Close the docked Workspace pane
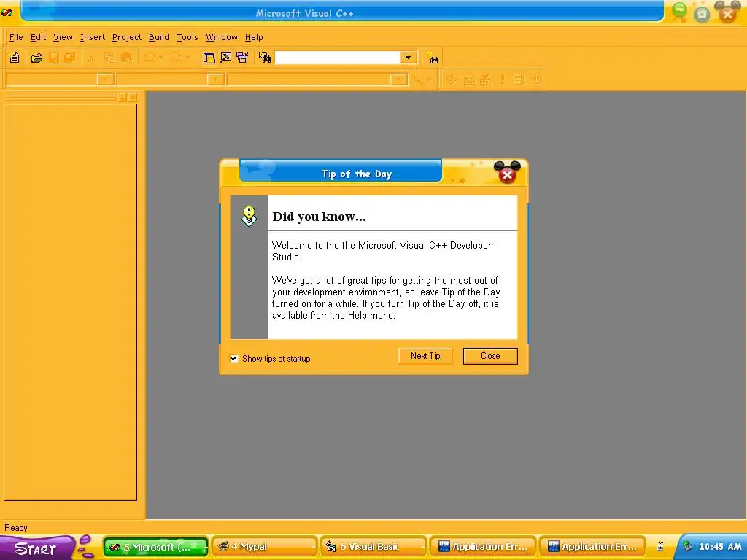The height and width of the screenshot is (560, 747). pyautogui.click(x=133, y=98)
